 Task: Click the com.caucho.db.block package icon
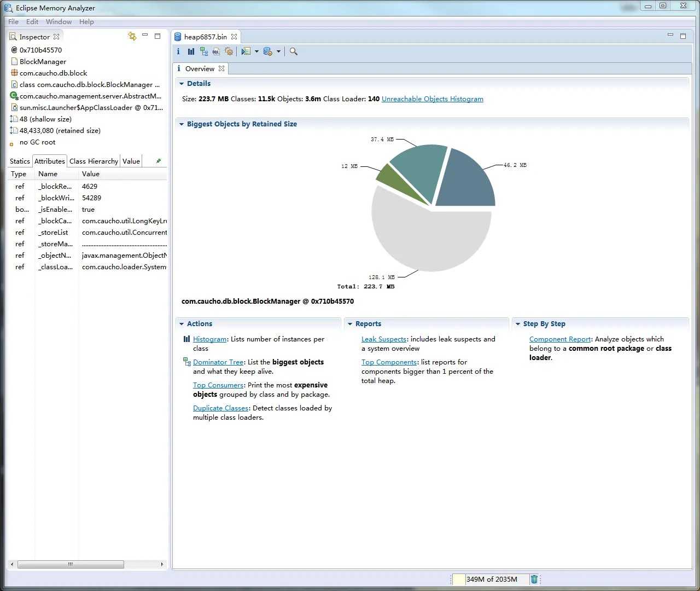pyautogui.click(x=14, y=73)
